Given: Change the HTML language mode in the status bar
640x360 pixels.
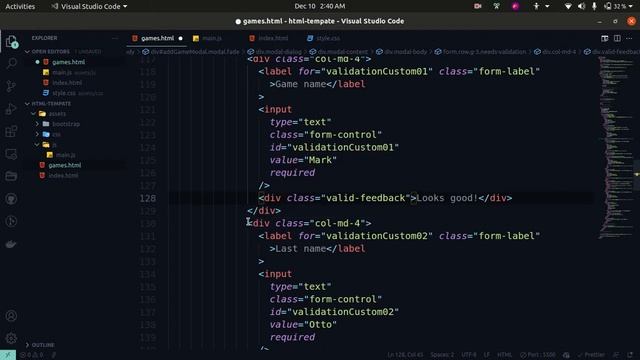Looking at the screenshot, I should coord(504,355).
